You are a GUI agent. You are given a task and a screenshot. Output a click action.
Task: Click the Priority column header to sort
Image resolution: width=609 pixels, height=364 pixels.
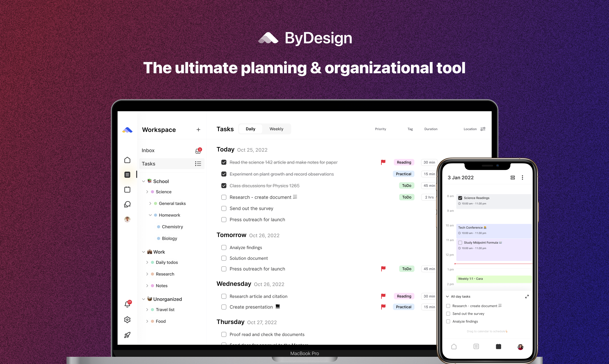tap(380, 129)
